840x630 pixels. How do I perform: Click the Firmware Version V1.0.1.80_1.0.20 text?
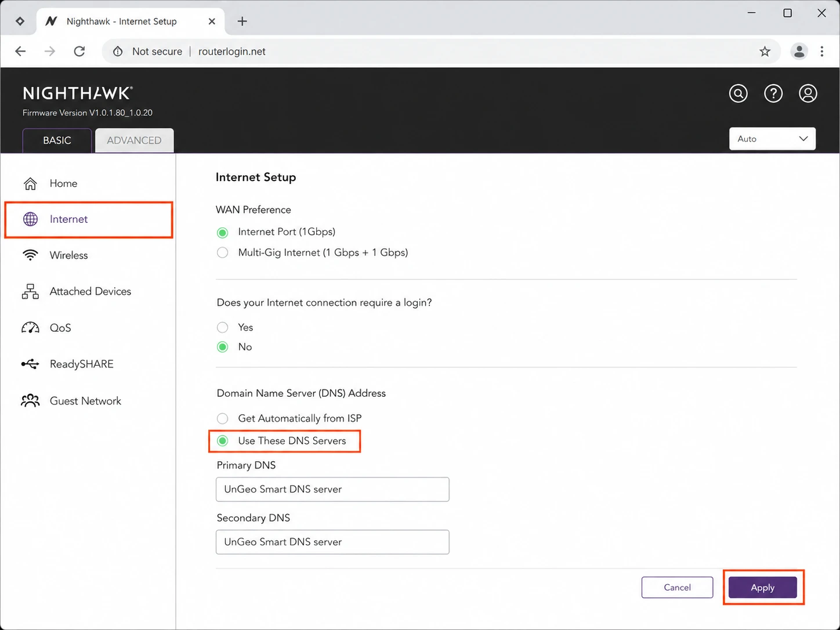88,113
